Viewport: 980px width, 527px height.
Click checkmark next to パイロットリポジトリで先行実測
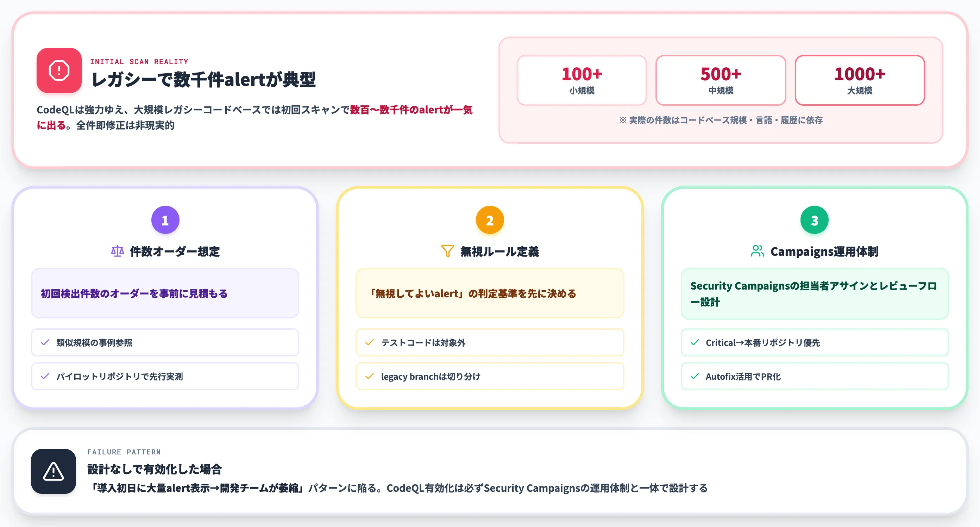click(x=45, y=376)
